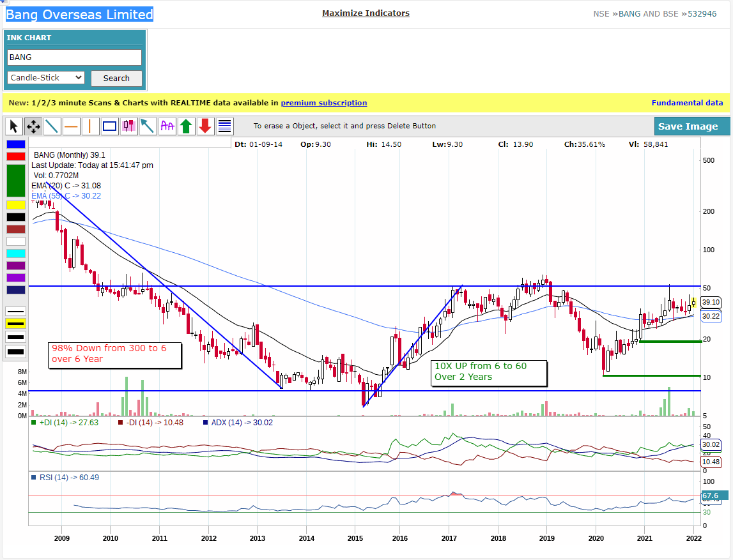Pick the yellow color swatch
733x560 pixels.
point(16,205)
